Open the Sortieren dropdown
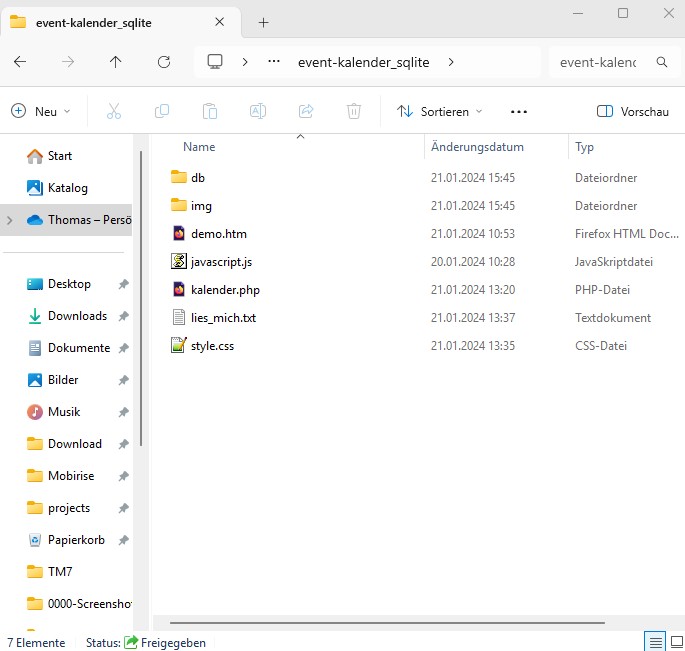This screenshot has width=685, height=651. tap(439, 111)
